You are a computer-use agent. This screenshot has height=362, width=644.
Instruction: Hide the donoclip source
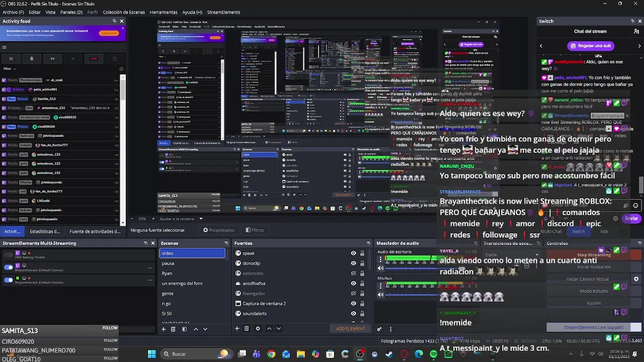coord(353,263)
